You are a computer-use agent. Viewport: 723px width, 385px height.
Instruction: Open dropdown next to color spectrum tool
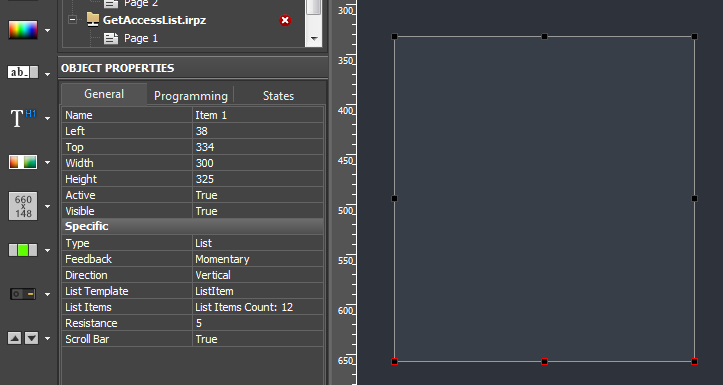[x=47, y=30]
